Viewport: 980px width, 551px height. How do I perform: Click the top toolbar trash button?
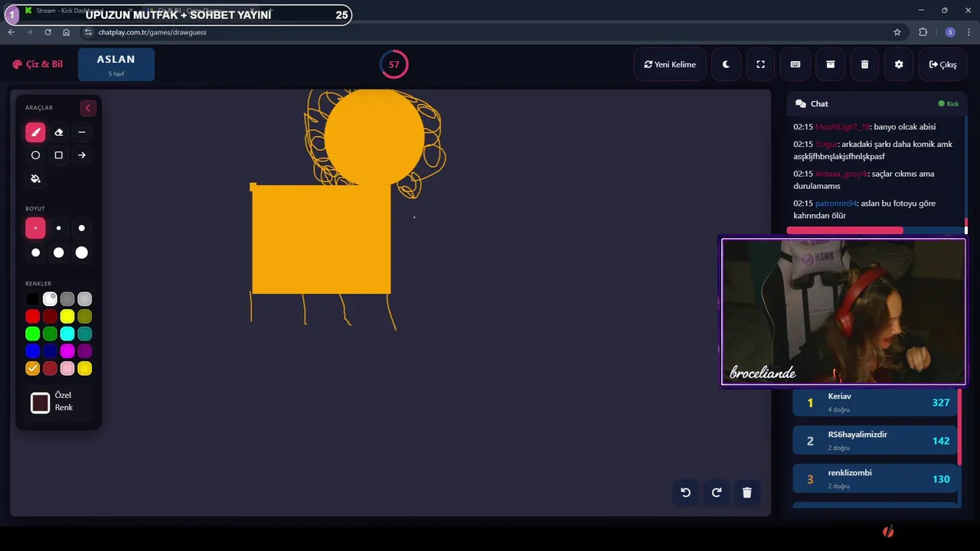tap(864, 64)
